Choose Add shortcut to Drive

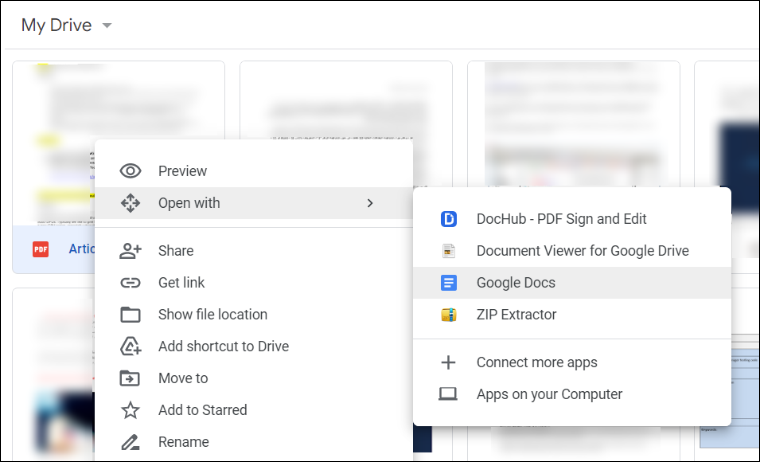pyautogui.click(x=254, y=346)
